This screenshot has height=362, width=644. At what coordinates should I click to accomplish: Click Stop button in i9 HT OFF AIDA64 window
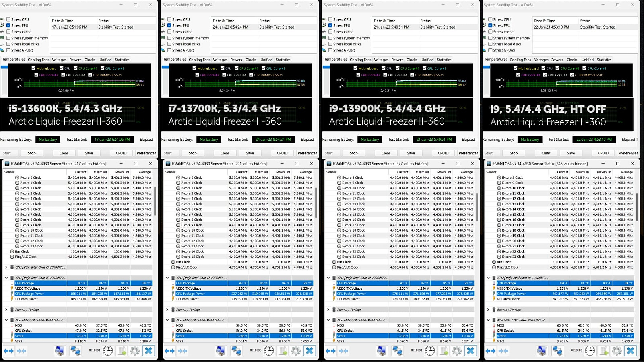point(514,153)
